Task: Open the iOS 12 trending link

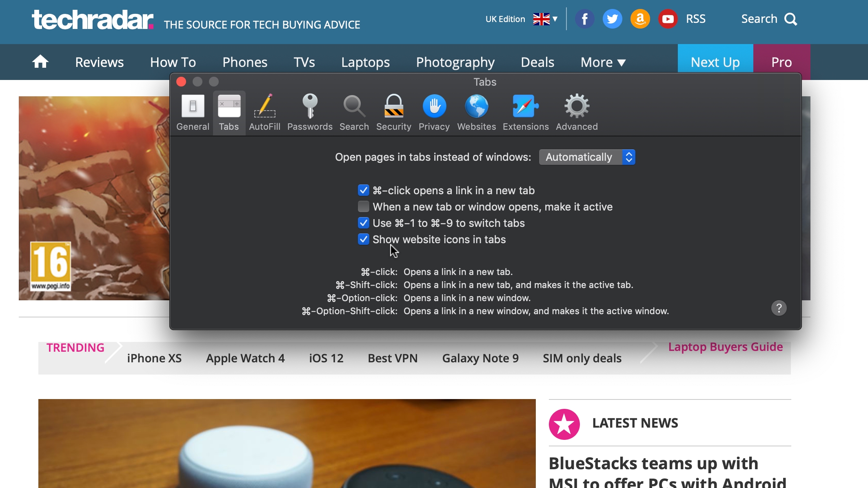Action: [x=326, y=358]
